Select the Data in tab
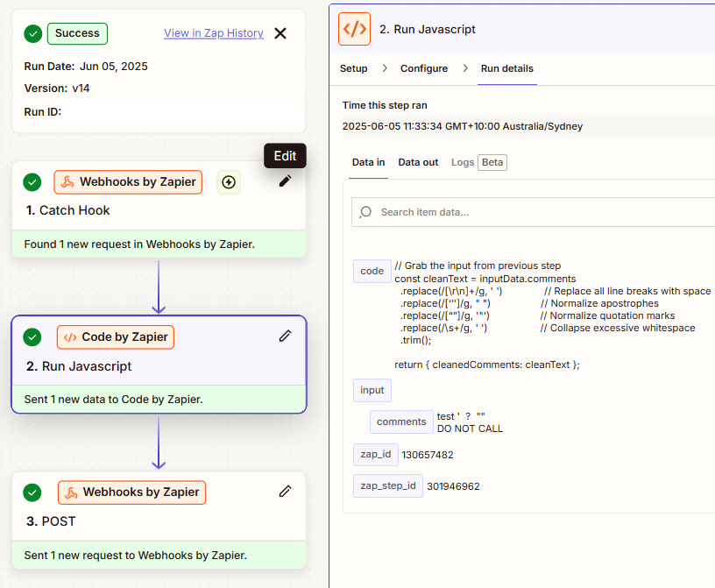This screenshot has width=715, height=588. click(x=368, y=162)
